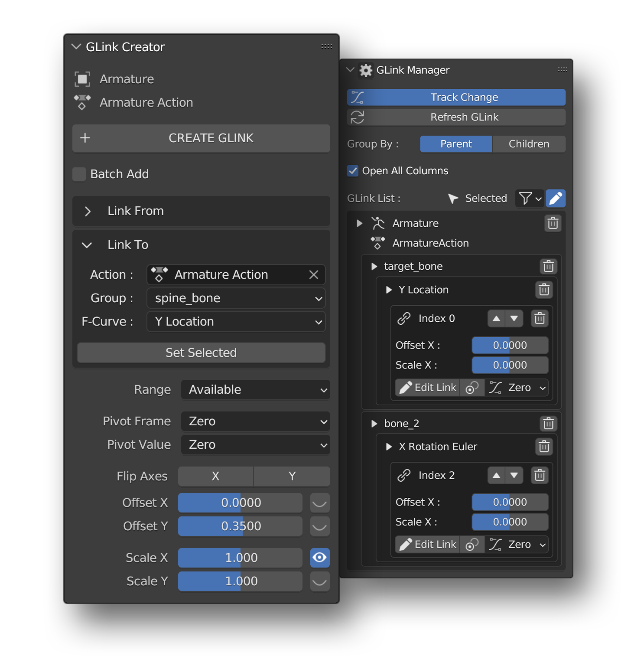
Task: Toggle the Track Change button
Action: tap(456, 98)
